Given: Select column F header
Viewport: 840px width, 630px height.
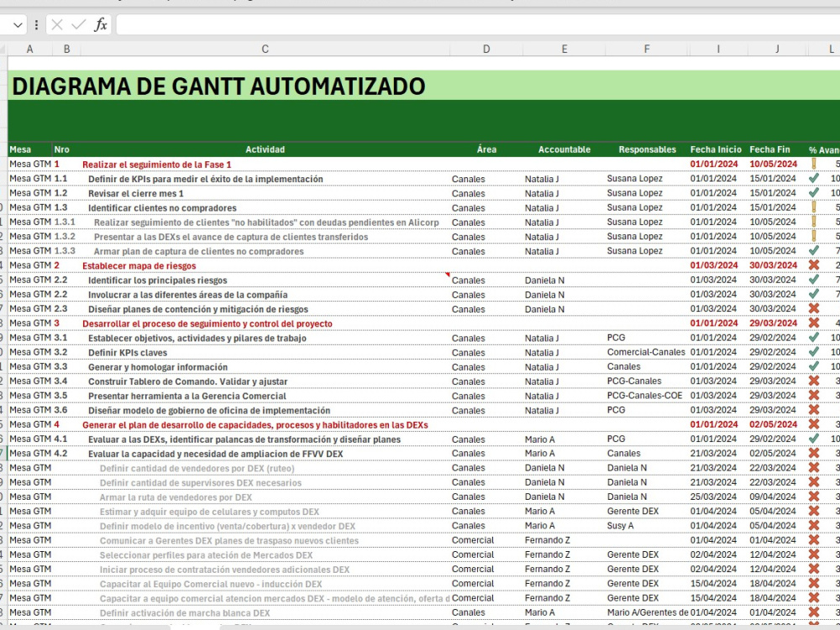Looking at the screenshot, I should (x=647, y=49).
